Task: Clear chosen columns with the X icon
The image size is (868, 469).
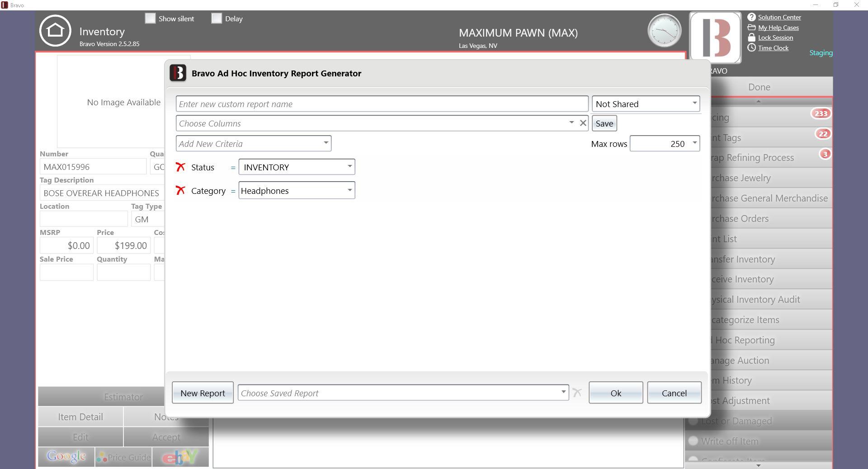Action: point(583,123)
